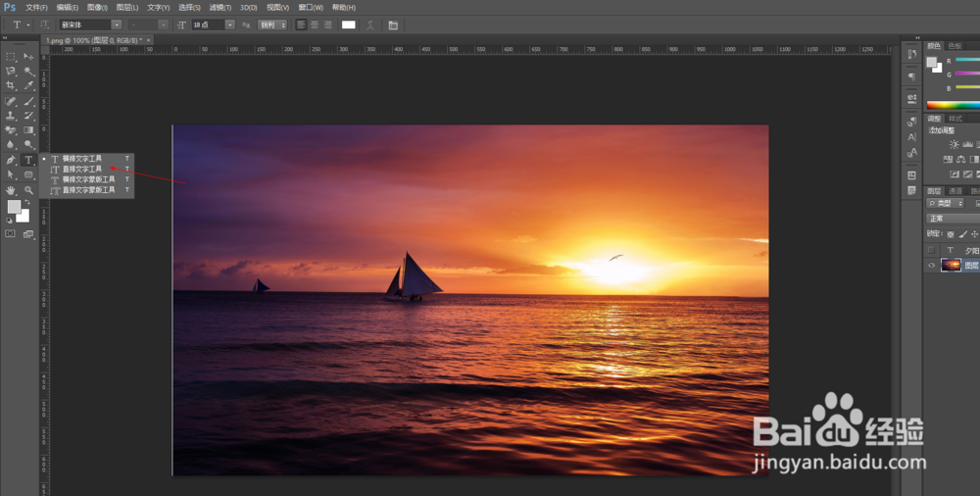The width and height of the screenshot is (980, 496).
Task: Select the Rectangular Marquee tool
Action: (x=11, y=57)
